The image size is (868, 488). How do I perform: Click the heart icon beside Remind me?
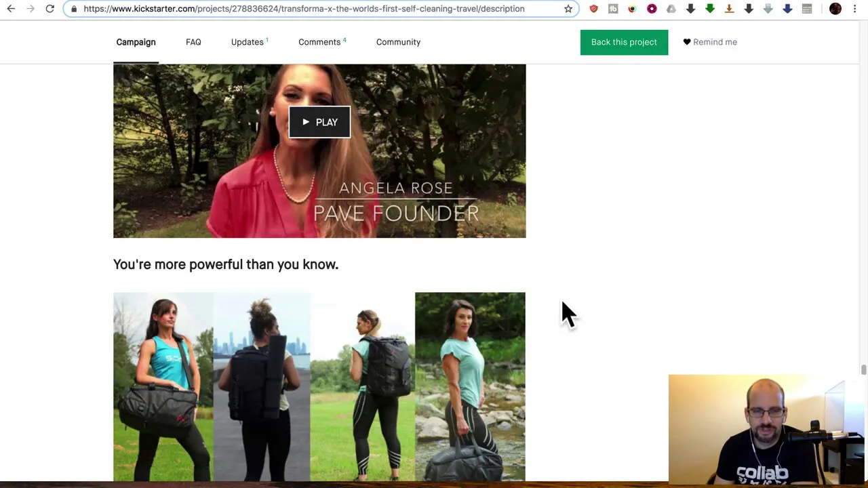687,42
